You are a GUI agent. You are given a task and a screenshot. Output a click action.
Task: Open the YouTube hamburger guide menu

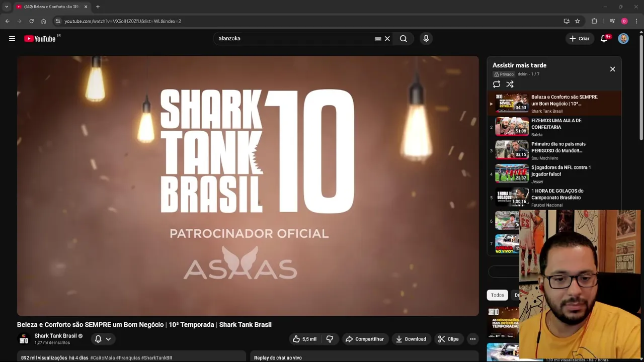pyautogui.click(x=12, y=39)
